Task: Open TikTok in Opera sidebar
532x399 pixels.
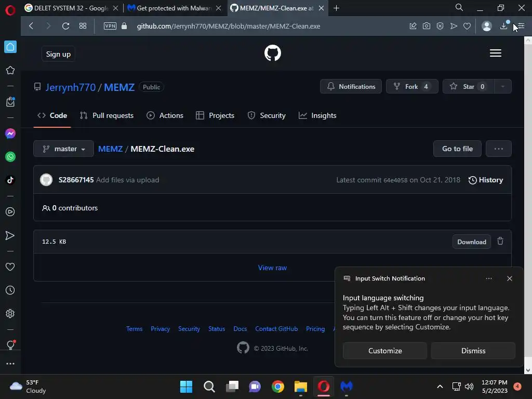Action: click(x=10, y=180)
